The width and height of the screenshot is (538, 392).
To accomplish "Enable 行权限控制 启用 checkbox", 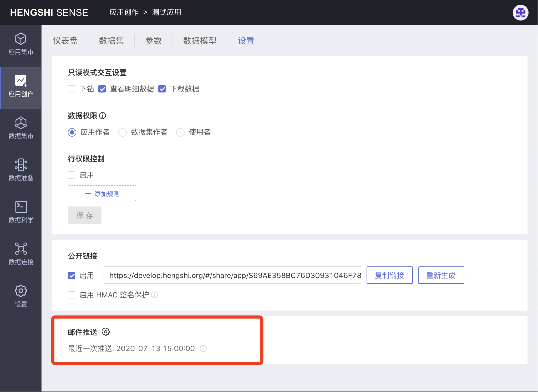I will pyautogui.click(x=72, y=175).
